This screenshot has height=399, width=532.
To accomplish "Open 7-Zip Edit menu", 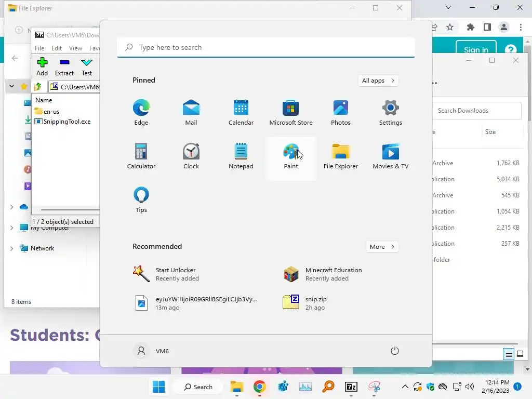I will coord(57,48).
